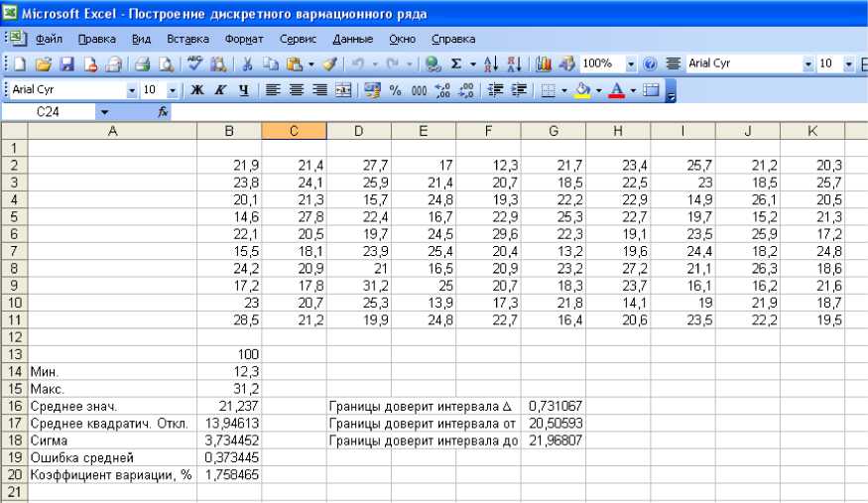Toggle underline Ч formatting
868x503 pixels.
[x=244, y=89]
